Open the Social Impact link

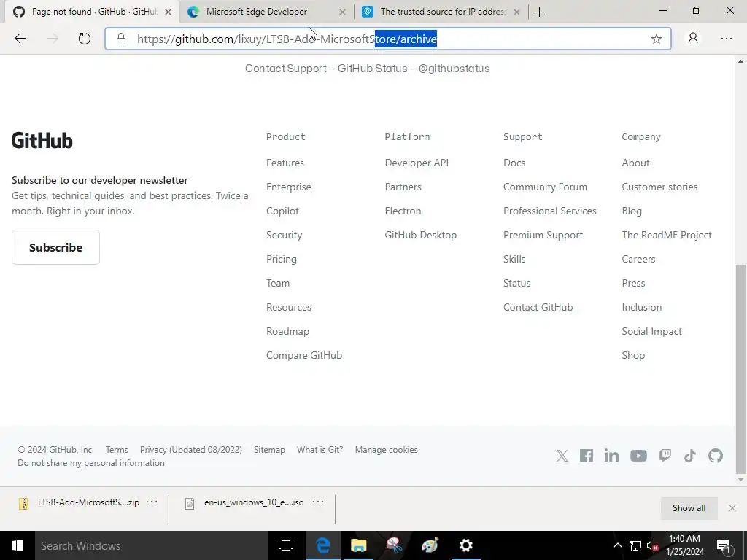(x=651, y=331)
